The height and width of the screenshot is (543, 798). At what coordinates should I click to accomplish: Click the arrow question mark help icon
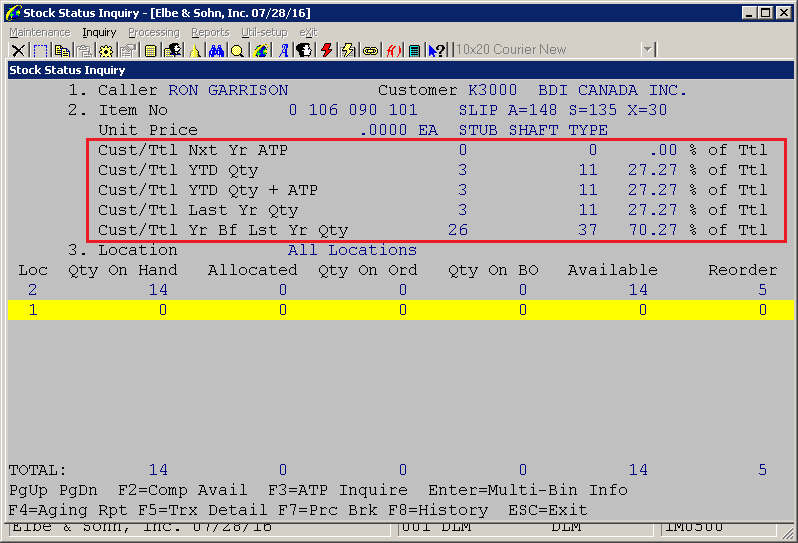pos(437,50)
